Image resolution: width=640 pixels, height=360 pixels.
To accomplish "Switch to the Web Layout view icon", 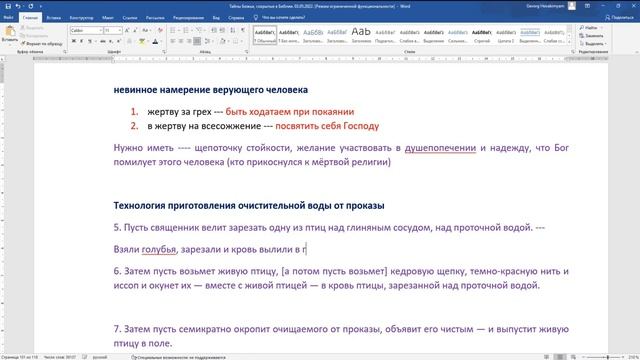I will (573, 357).
